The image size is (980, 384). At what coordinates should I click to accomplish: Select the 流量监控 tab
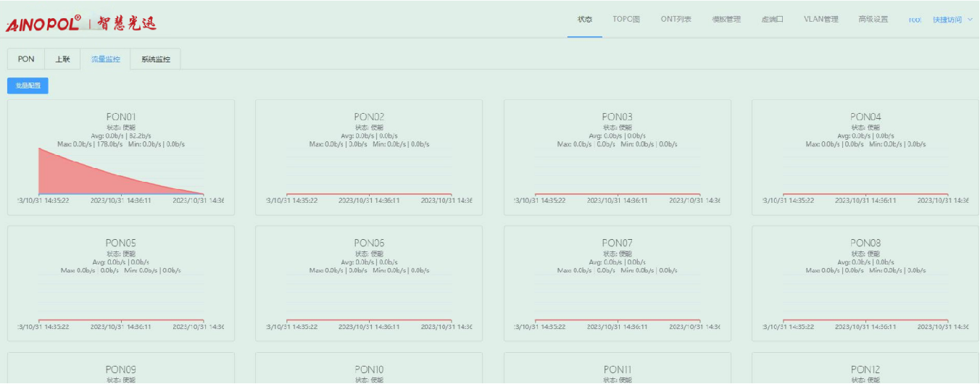[x=106, y=59]
